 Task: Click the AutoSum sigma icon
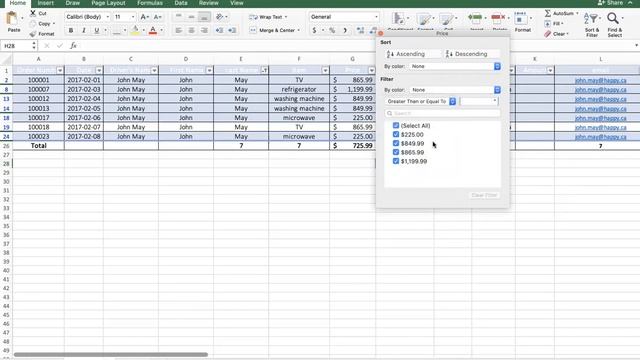[x=548, y=13]
